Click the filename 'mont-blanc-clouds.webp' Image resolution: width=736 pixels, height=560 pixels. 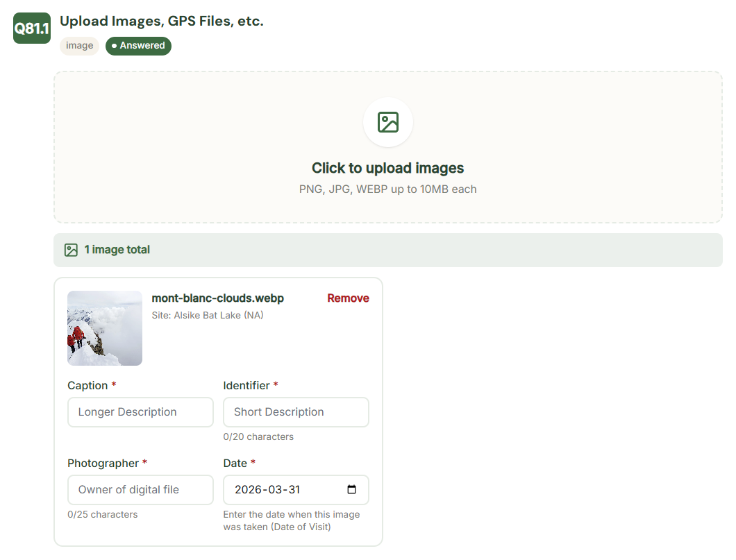[217, 298]
